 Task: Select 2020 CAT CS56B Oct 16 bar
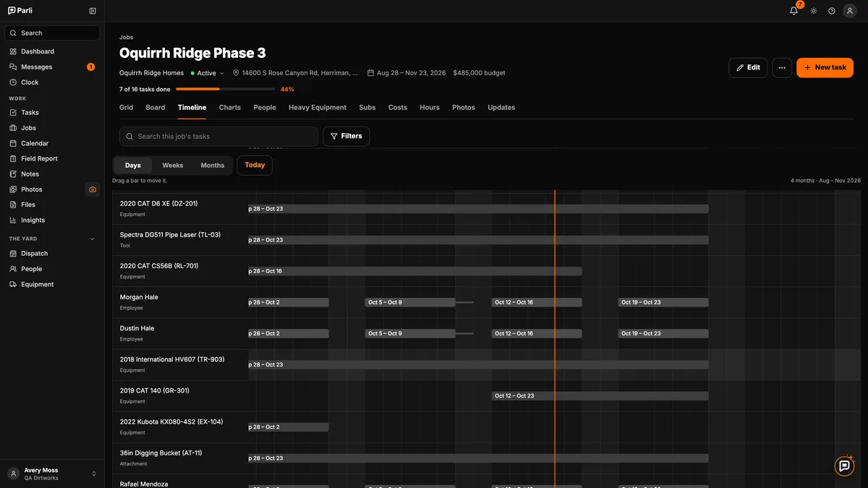coord(414,271)
